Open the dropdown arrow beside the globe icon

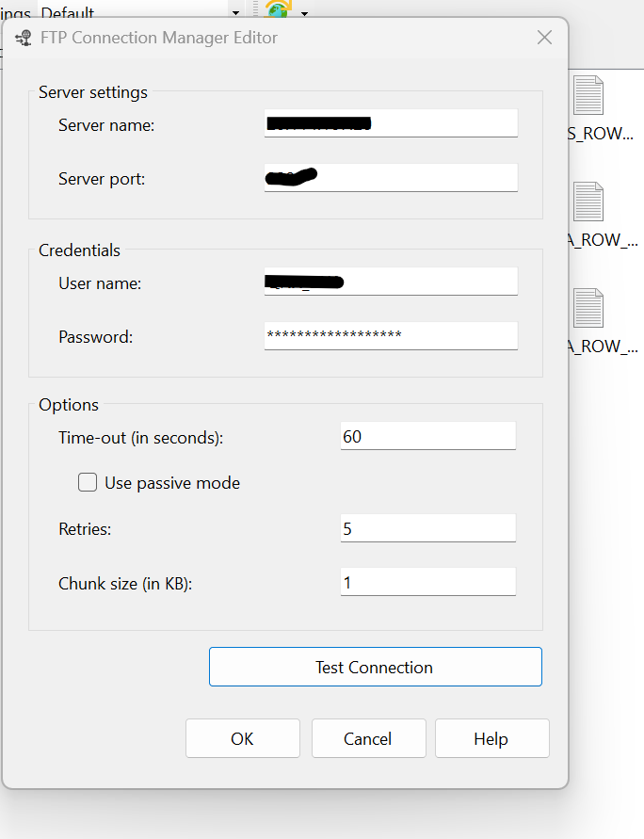click(305, 12)
